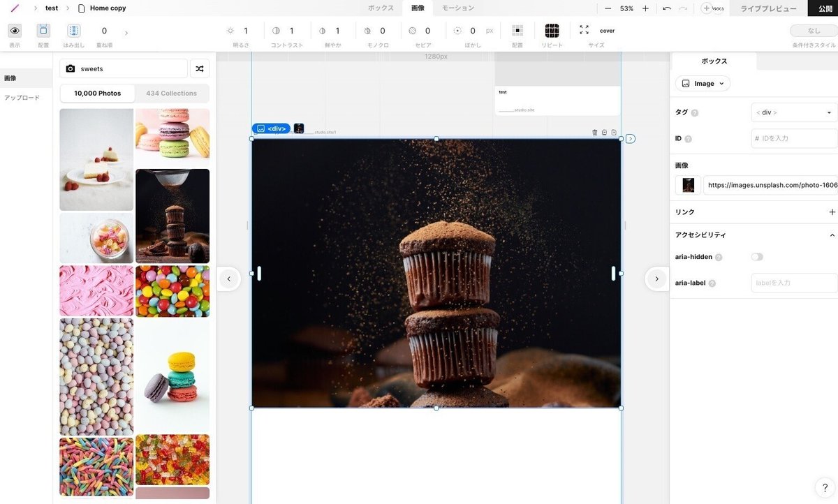
Task: Zoom out with the minus icon
Action: [x=608, y=8]
